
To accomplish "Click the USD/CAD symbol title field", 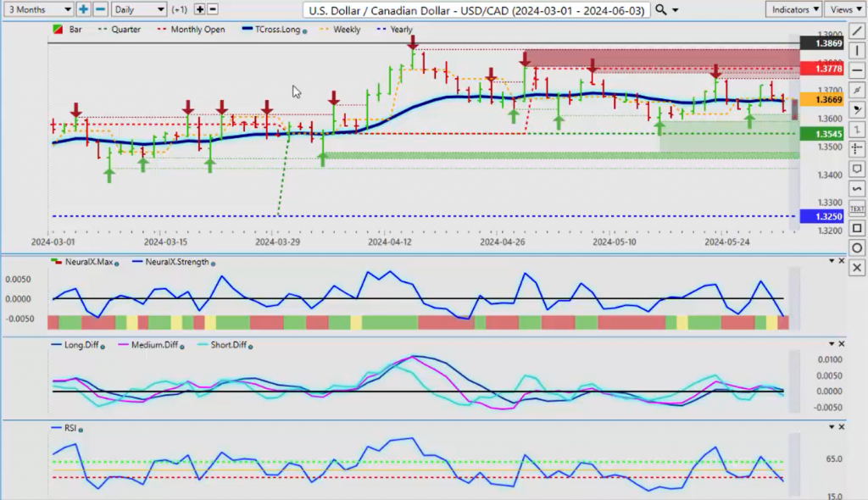I will [x=476, y=9].
